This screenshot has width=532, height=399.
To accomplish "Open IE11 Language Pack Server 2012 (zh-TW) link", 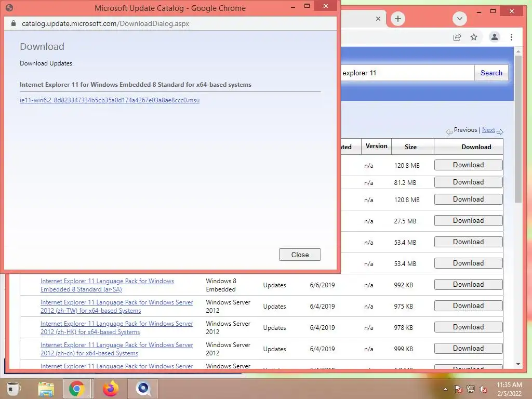I will pos(117,307).
